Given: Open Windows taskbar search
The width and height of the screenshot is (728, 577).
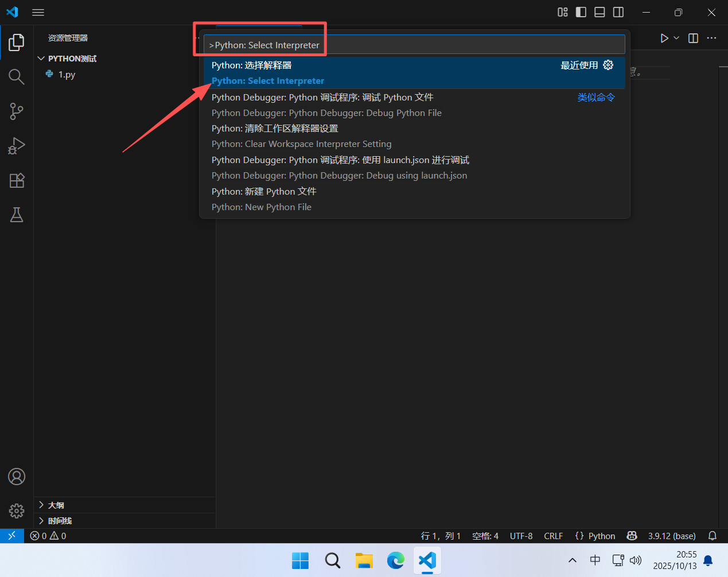Looking at the screenshot, I should coord(332,560).
